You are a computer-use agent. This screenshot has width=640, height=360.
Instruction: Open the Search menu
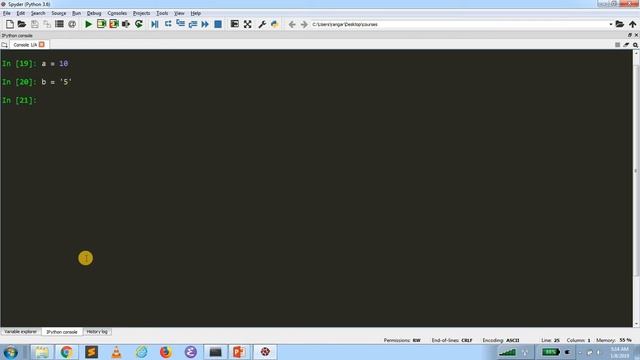click(x=38, y=13)
